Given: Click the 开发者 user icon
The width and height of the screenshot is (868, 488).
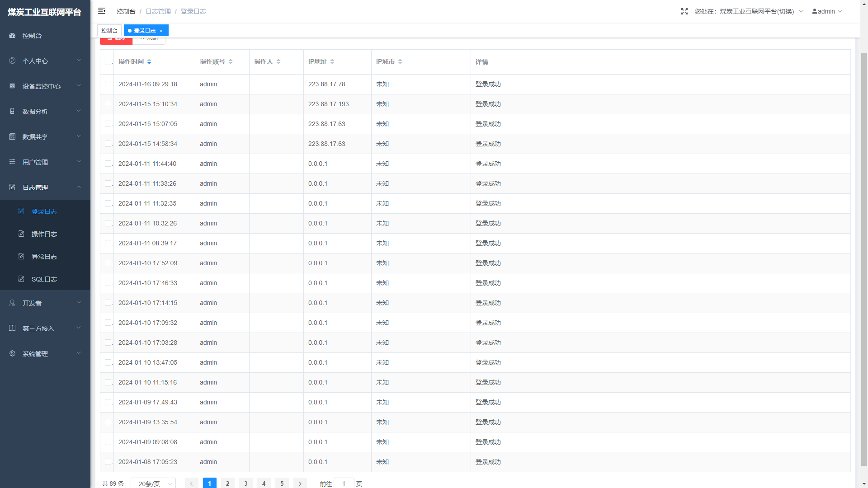Looking at the screenshot, I should [12, 303].
